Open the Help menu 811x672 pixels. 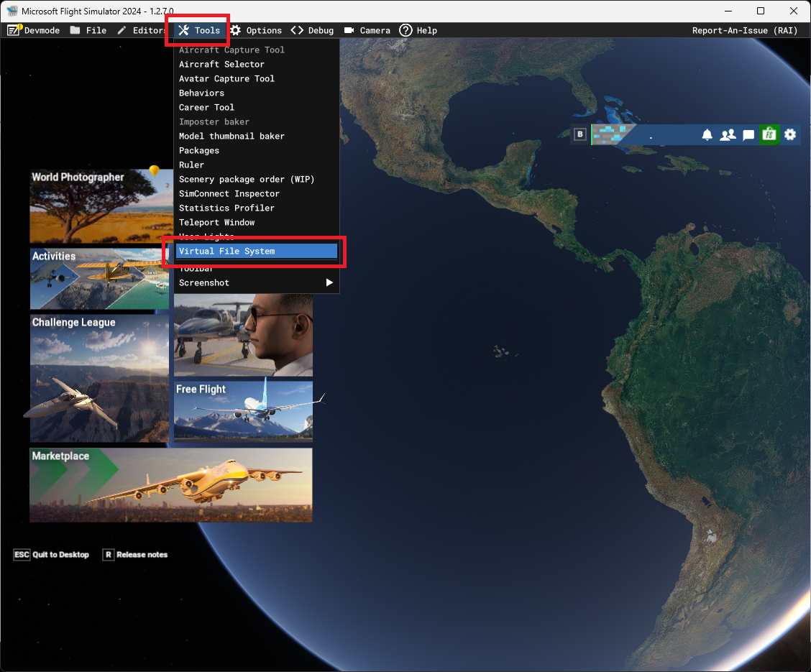pos(418,30)
